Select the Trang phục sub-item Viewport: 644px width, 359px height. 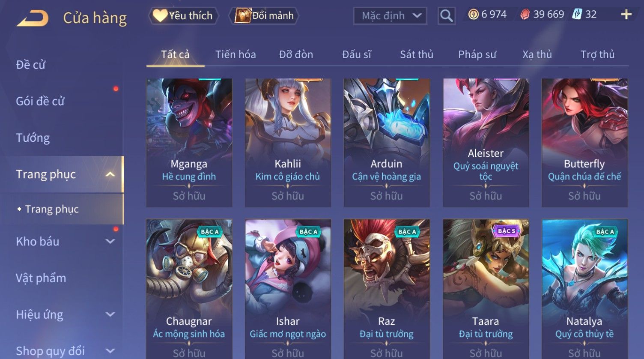(52, 209)
